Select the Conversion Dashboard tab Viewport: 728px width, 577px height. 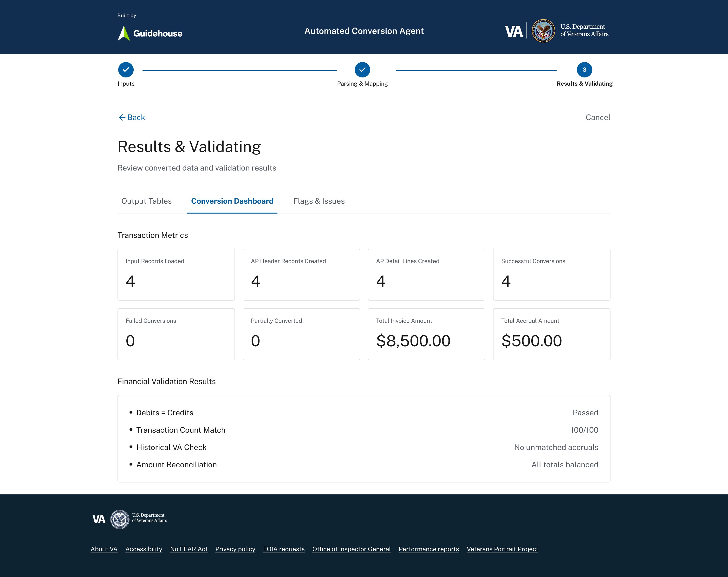232,201
